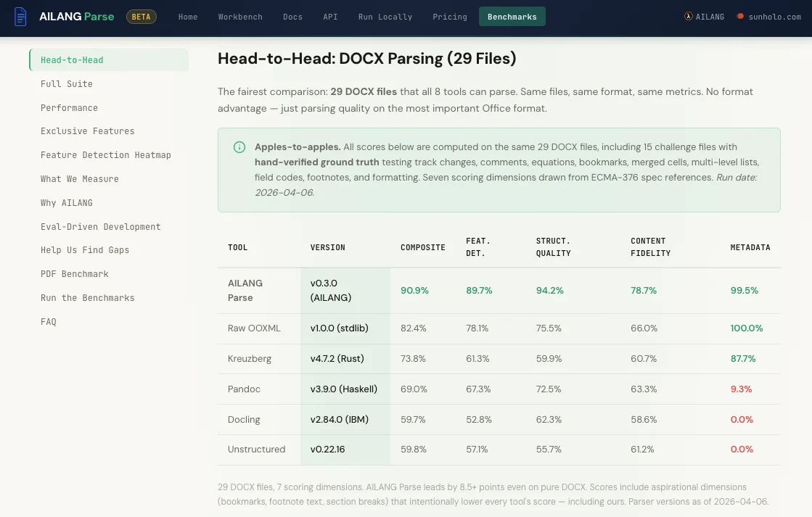This screenshot has width=812, height=517.
Task: Click the AILANG Parse document logo icon
Action: click(x=20, y=16)
